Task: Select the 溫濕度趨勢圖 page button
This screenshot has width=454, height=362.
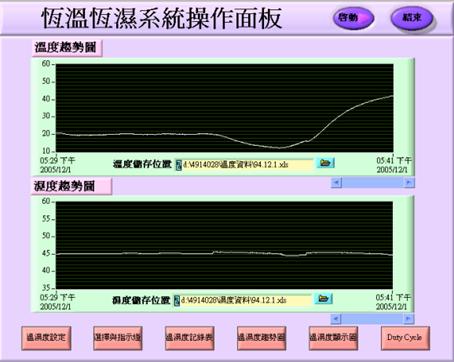Action: pos(261,338)
